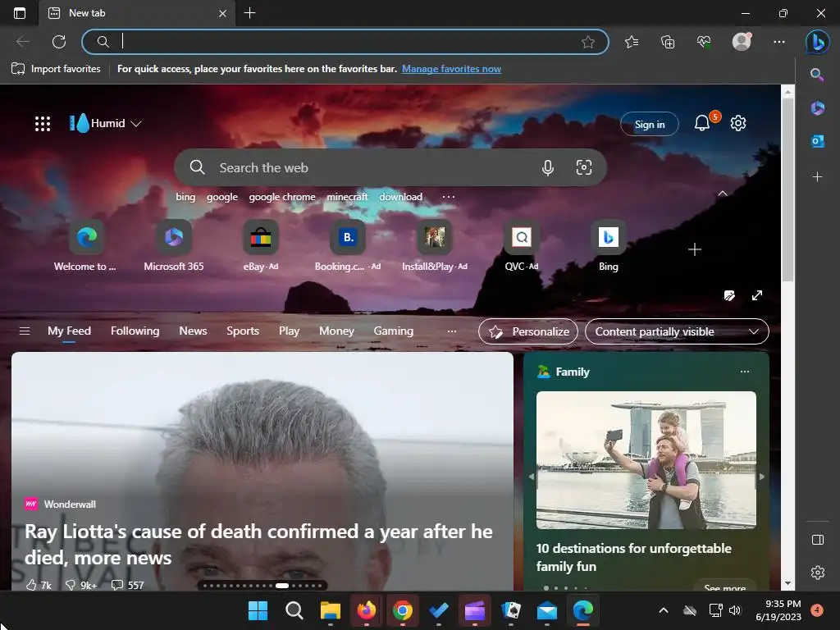
Task: Open the Welcome to quick link tile
Action: click(85, 246)
